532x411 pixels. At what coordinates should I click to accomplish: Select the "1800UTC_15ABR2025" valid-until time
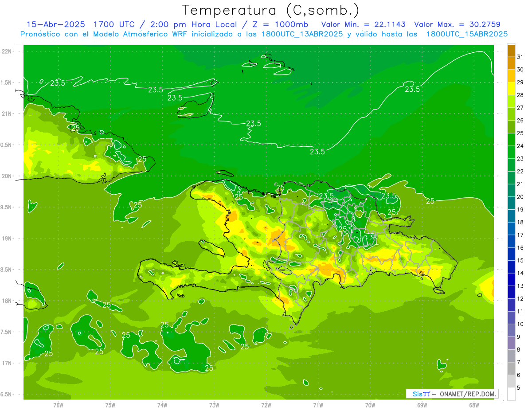coord(467,34)
